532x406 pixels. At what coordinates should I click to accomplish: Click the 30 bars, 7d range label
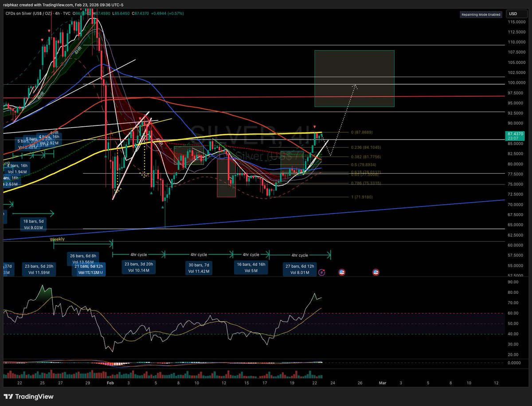pos(198,268)
